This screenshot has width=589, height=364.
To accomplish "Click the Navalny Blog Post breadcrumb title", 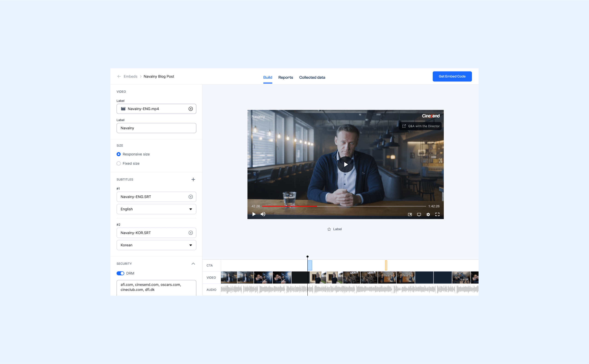I will (159, 76).
